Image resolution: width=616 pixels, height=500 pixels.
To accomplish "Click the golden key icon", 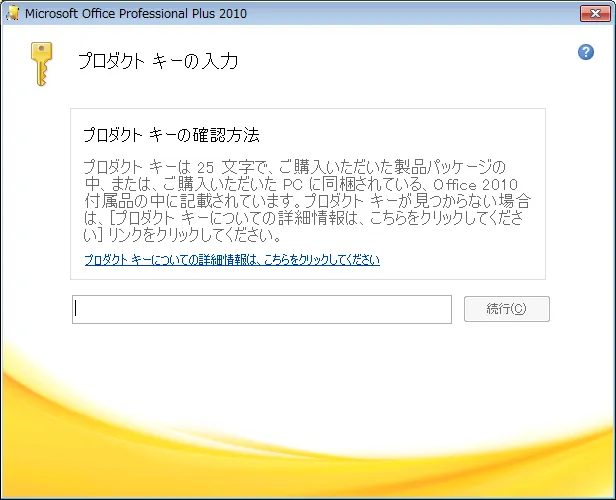I will pos(41,64).
